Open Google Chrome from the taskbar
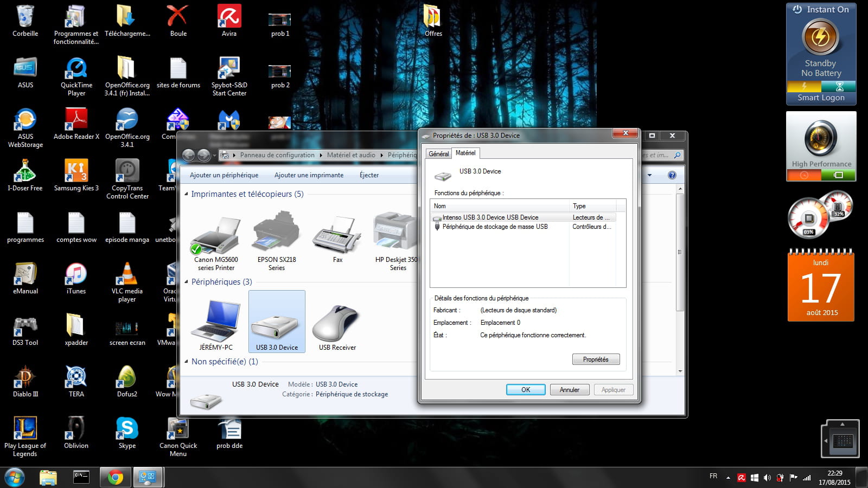This screenshot has height=488, width=868. pyautogui.click(x=115, y=477)
